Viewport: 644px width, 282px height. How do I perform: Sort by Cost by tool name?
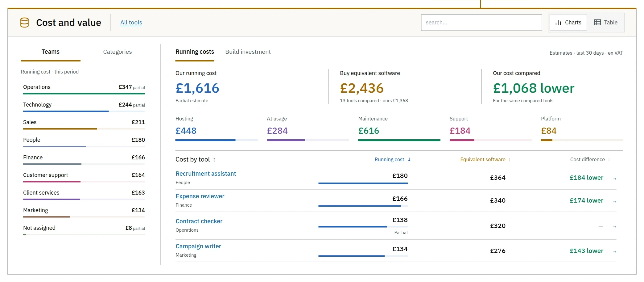196,159
